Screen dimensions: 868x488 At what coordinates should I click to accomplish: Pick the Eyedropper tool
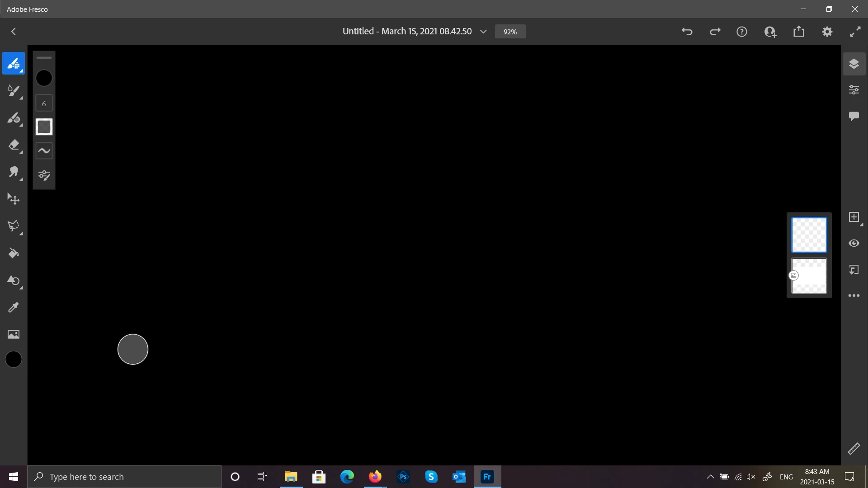pyautogui.click(x=14, y=308)
